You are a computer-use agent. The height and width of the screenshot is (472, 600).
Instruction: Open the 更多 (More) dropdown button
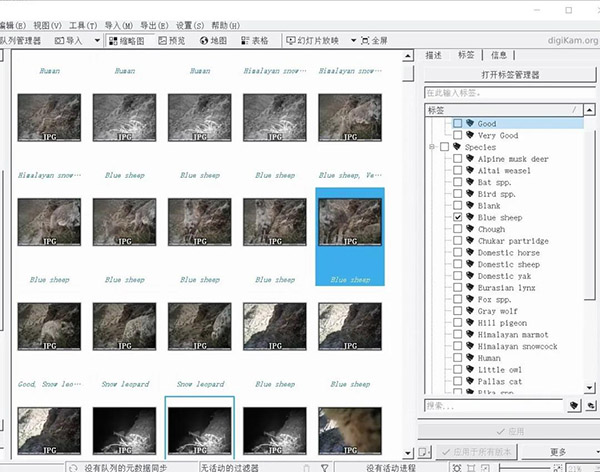(558, 453)
